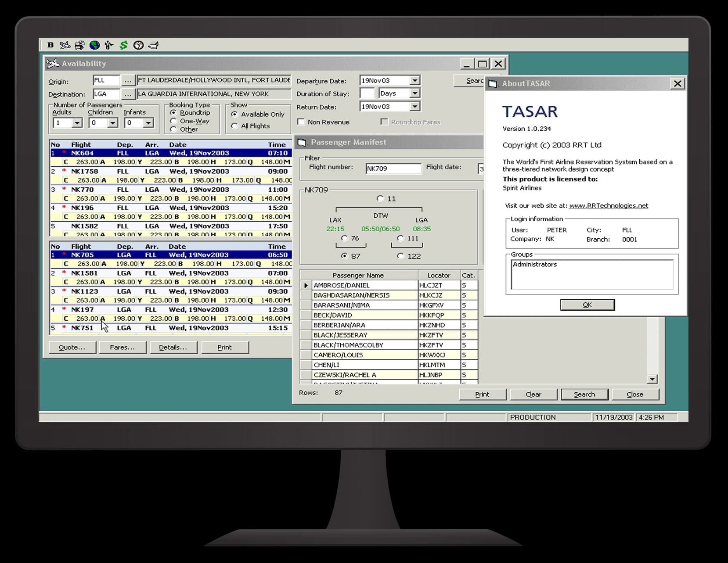Image resolution: width=728 pixels, height=563 pixels.
Task: Click the bold B toolbar icon
Action: pyautogui.click(x=50, y=45)
